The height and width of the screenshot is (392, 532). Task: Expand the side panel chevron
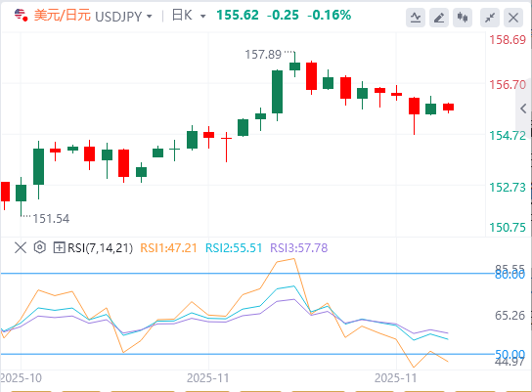pos(523,109)
